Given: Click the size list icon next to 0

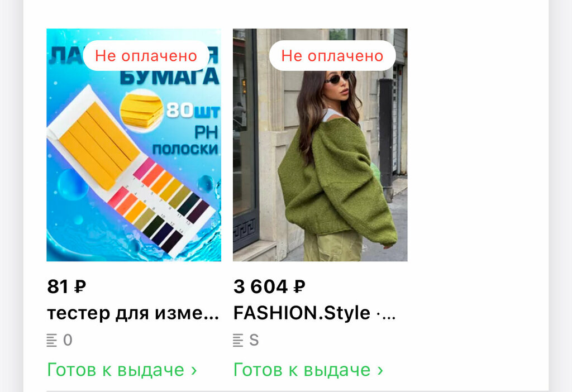Looking at the screenshot, I should pyautogui.click(x=52, y=340).
